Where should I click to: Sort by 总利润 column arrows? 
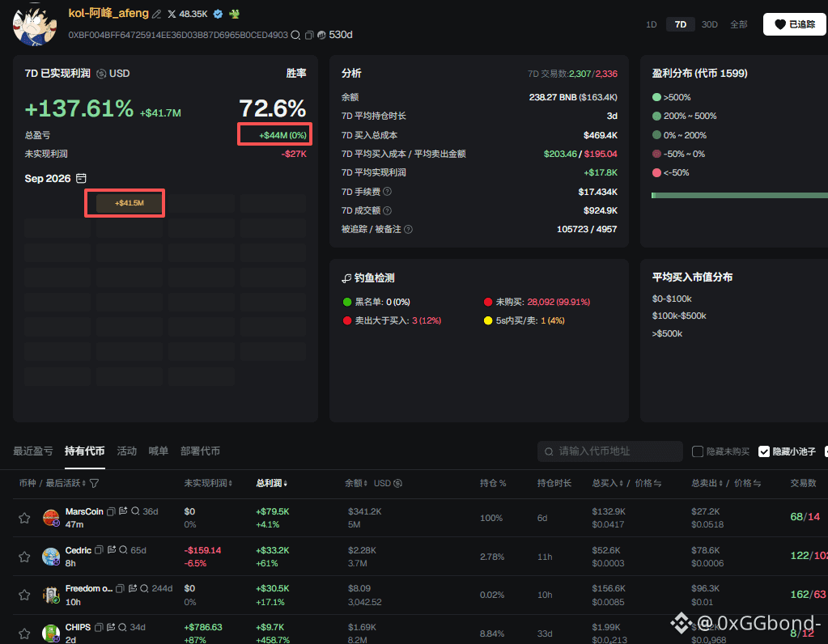pos(286,484)
